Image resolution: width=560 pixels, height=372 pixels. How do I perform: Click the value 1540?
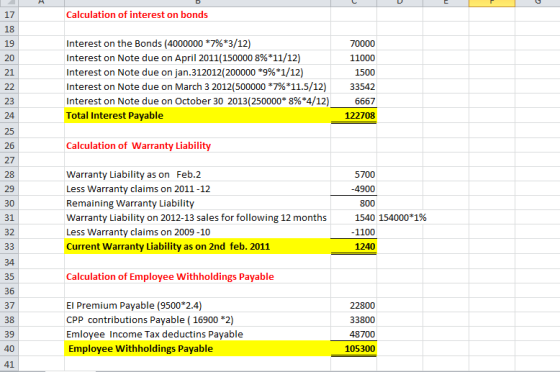click(x=365, y=218)
